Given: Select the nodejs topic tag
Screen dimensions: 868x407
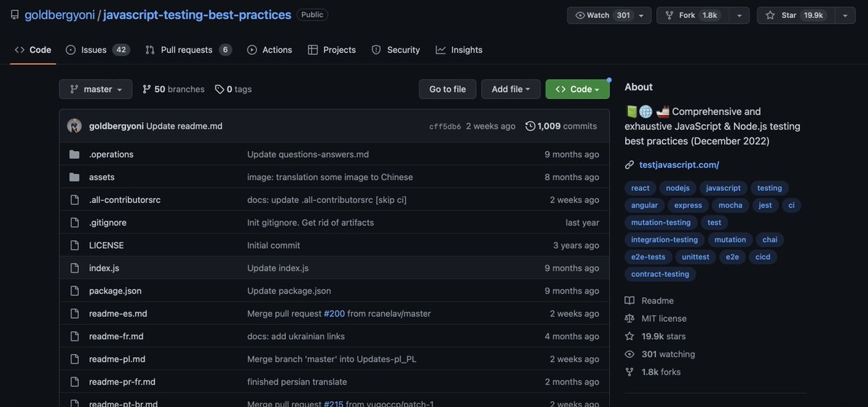Looking at the screenshot, I should point(678,188).
